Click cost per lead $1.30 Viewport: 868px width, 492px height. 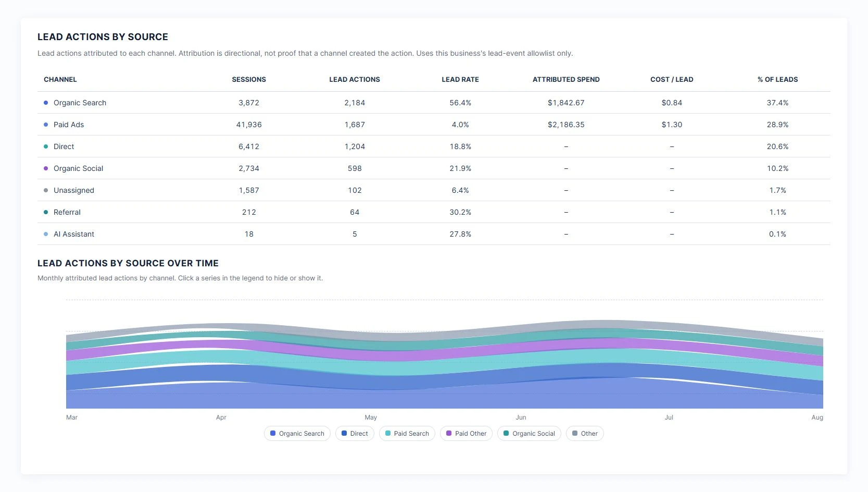tap(672, 125)
